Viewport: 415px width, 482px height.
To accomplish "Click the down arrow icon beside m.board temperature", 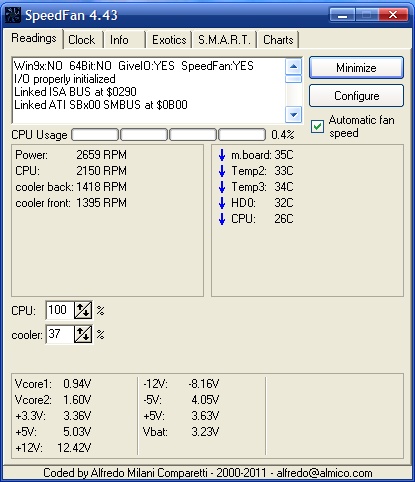I will [x=222, y=155].
